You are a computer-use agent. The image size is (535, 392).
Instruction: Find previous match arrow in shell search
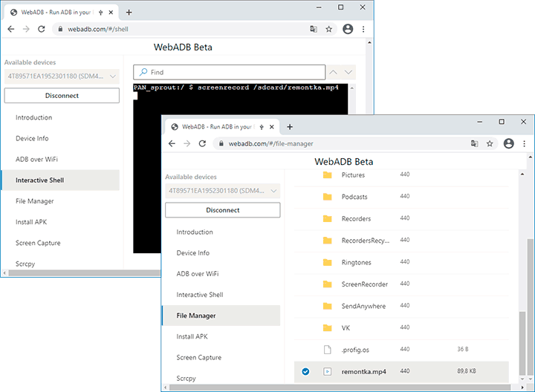tap(334, 72)
